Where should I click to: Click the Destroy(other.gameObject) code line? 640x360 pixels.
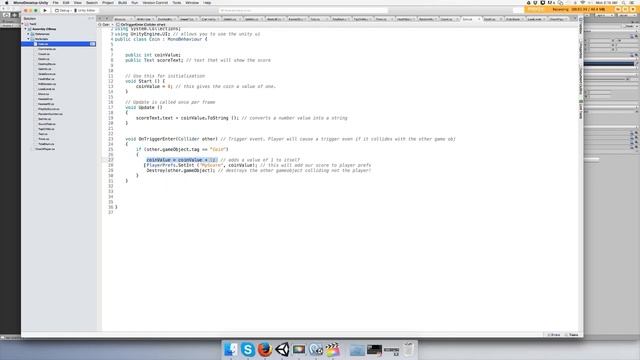259,170
